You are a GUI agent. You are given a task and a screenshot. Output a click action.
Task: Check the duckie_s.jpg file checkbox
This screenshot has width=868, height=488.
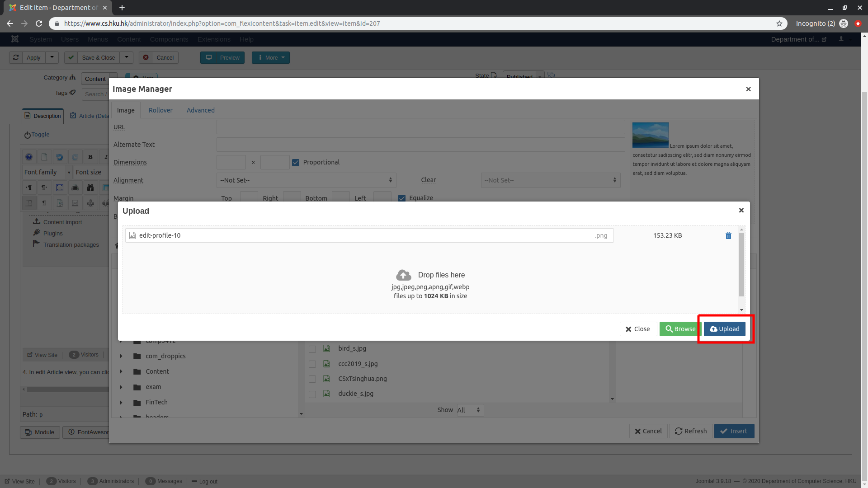(312, 394)
